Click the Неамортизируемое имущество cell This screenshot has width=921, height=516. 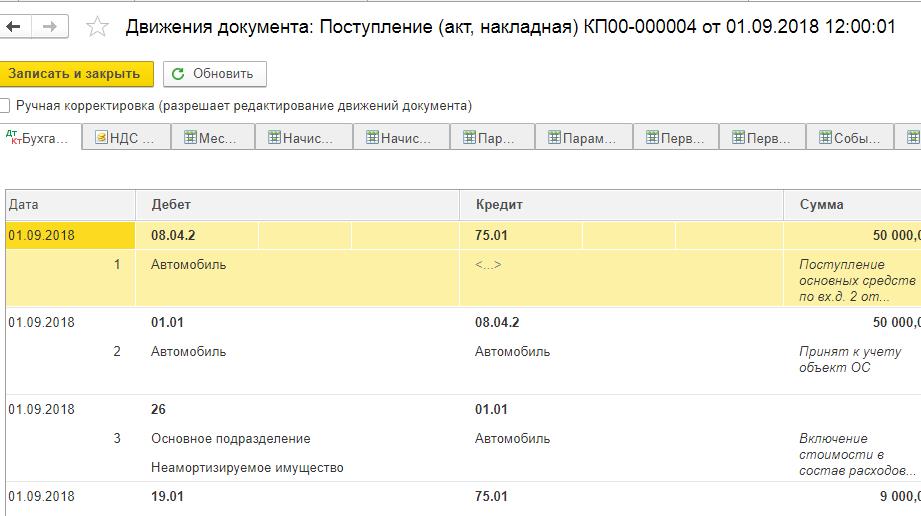247,467
